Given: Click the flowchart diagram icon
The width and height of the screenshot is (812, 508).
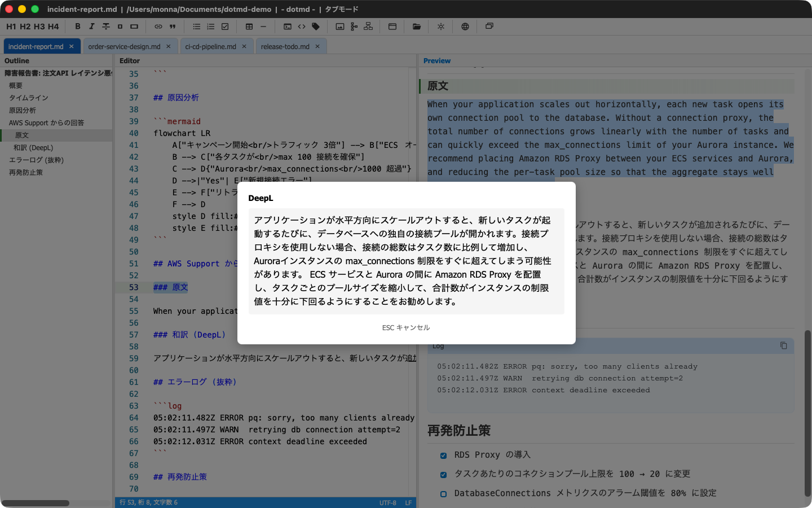Looking at the screenshot, I should click(368, 27).
